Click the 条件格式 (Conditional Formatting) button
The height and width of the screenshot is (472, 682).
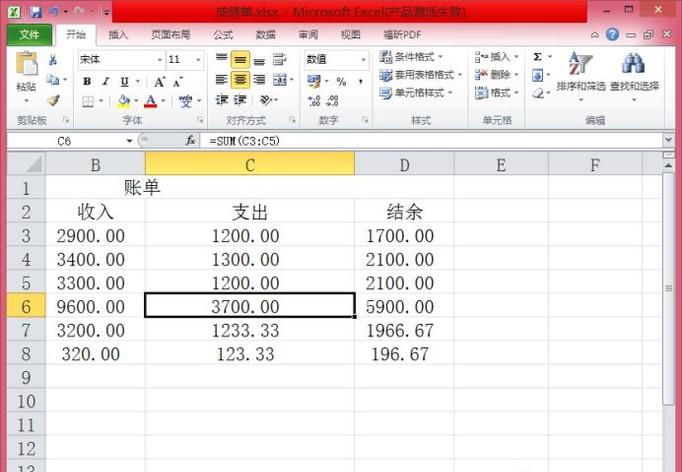tap(416, 58)
